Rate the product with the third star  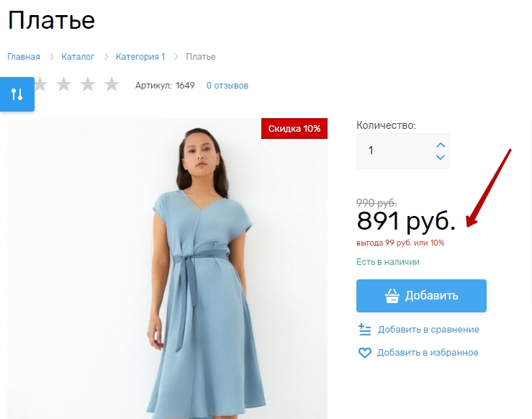64,84
